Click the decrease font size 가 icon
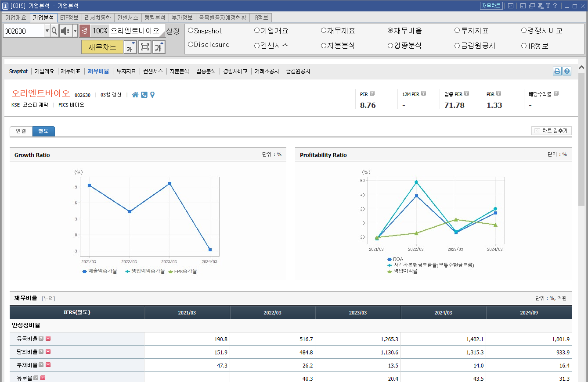 [130, 47]
